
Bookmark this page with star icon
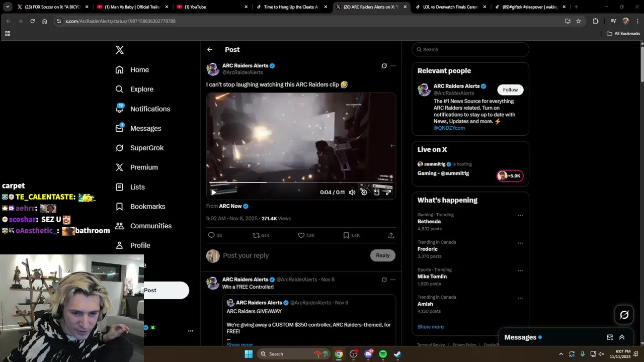coord(579,21)
